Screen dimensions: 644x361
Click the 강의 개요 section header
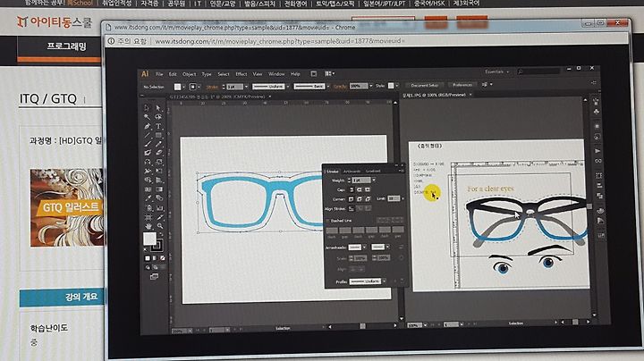point(62,297)
